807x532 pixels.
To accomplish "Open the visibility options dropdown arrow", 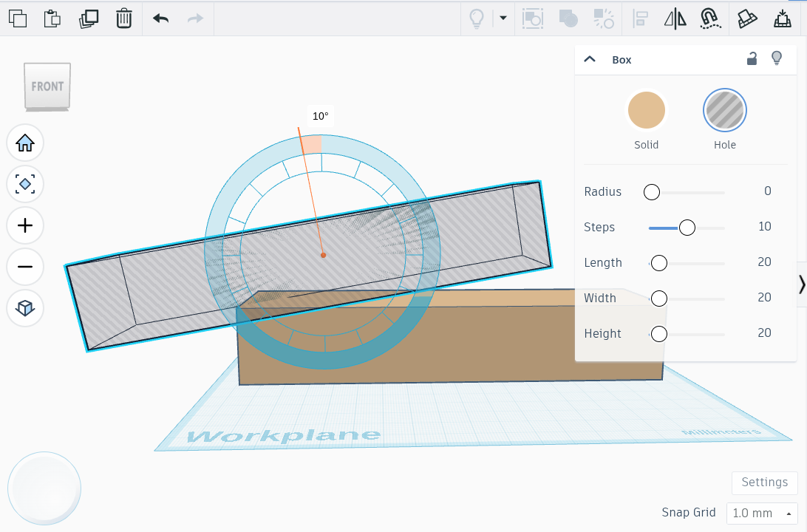I will point(503,18).
